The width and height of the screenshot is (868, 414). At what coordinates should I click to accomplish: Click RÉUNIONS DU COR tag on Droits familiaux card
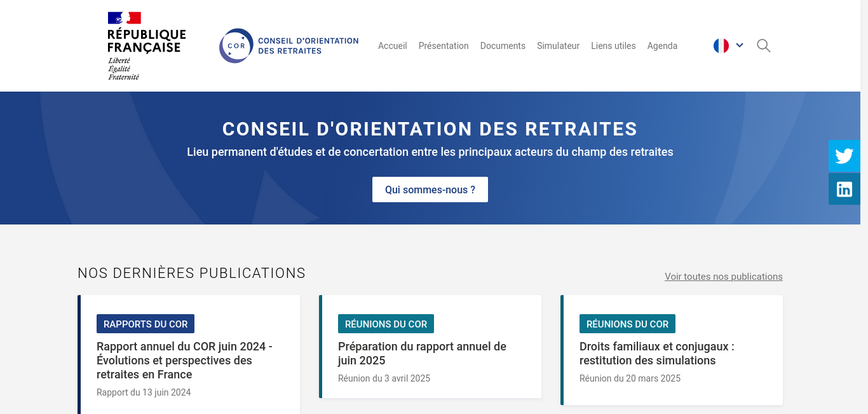[627, 324]
